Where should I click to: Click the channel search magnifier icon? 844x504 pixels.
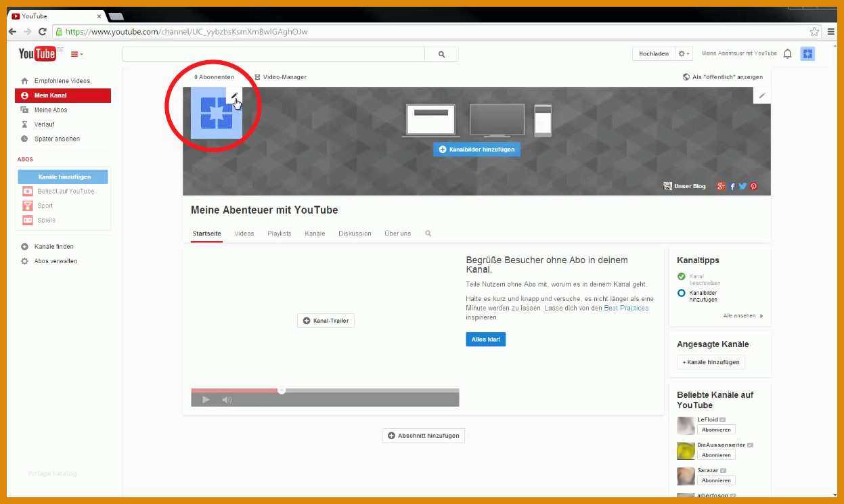coord(428,233)
